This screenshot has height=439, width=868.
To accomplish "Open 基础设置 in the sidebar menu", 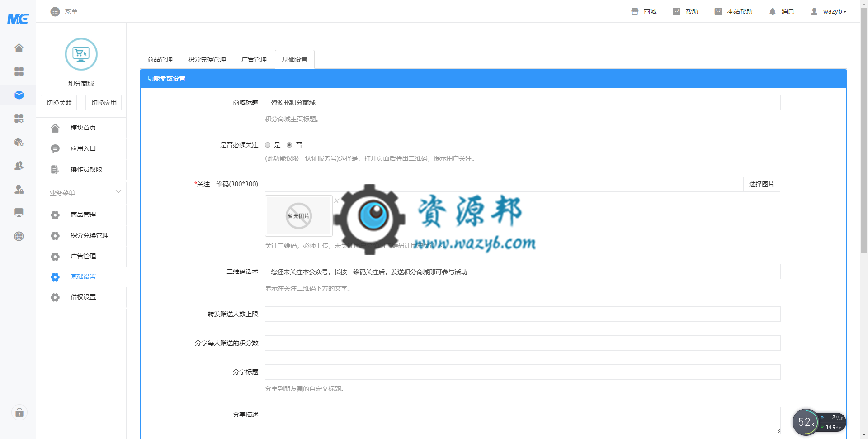I will click(x=83, y=277).
